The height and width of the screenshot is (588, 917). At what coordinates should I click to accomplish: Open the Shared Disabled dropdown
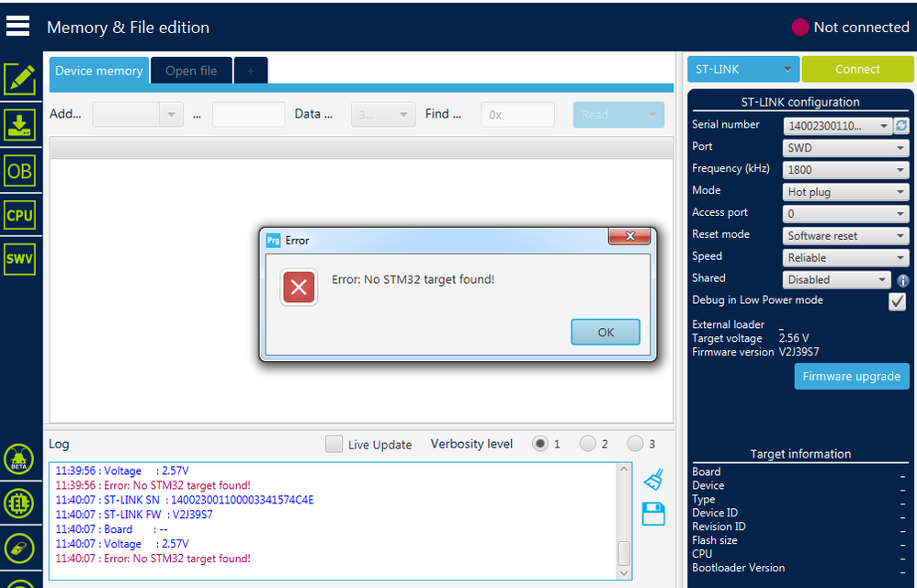pos(837,279)
